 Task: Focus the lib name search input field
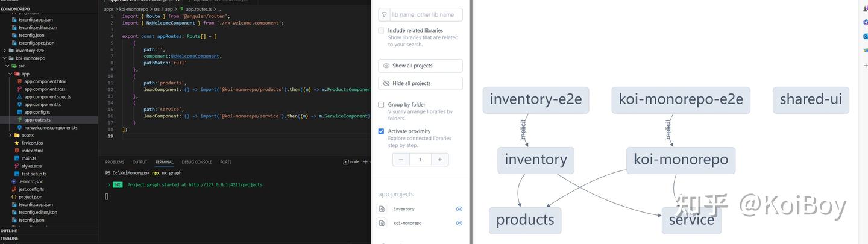[x=426, y=14]
